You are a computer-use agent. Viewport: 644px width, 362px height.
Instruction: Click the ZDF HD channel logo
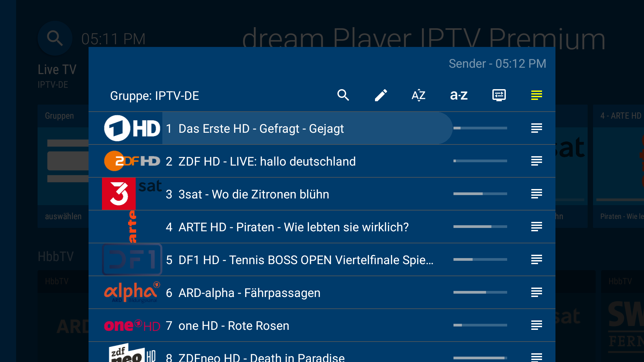click(132, 161)
